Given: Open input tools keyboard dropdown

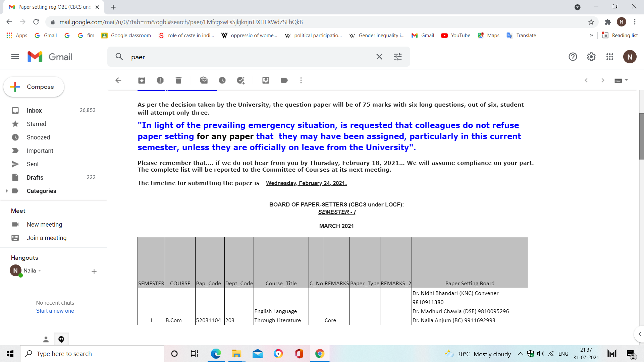Looking at the screenshot, I should coord(621,80).
